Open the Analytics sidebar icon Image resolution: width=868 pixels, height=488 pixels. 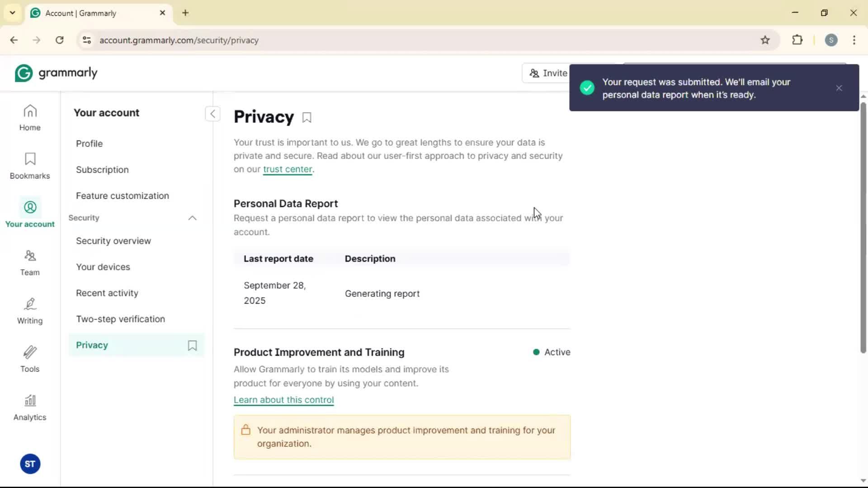coord(30,408)
